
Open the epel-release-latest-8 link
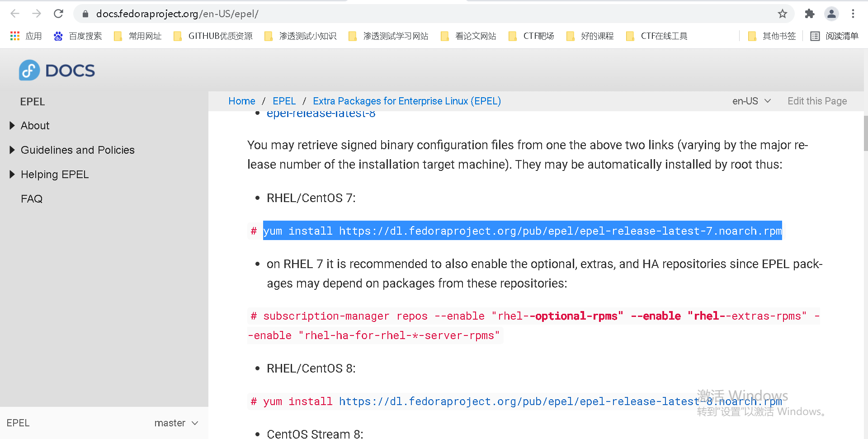[321, 114]
